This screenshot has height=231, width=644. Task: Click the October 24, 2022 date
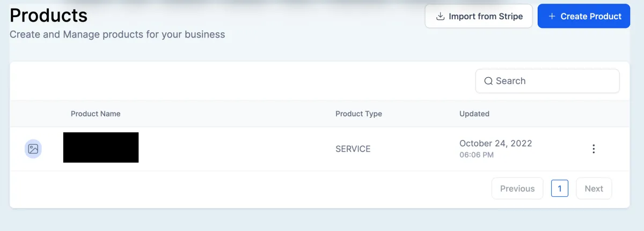pos(495,144)
